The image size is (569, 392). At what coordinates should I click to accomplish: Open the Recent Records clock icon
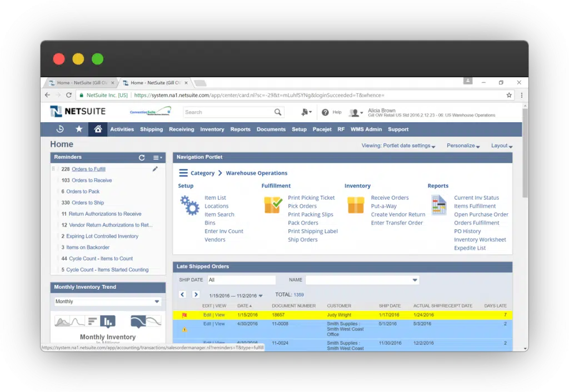[x=60, y=129]
